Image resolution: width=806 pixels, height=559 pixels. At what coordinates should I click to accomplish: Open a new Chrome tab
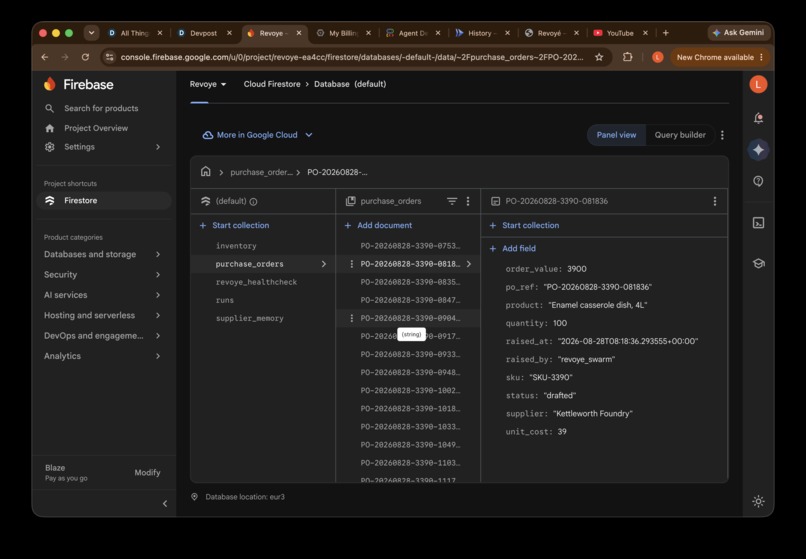[666, 33]
